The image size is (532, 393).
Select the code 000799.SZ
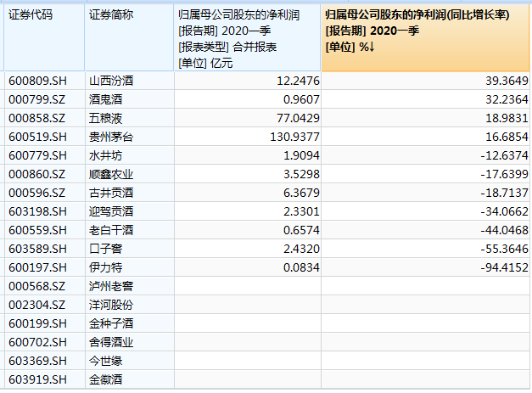(x=36, y=99)
